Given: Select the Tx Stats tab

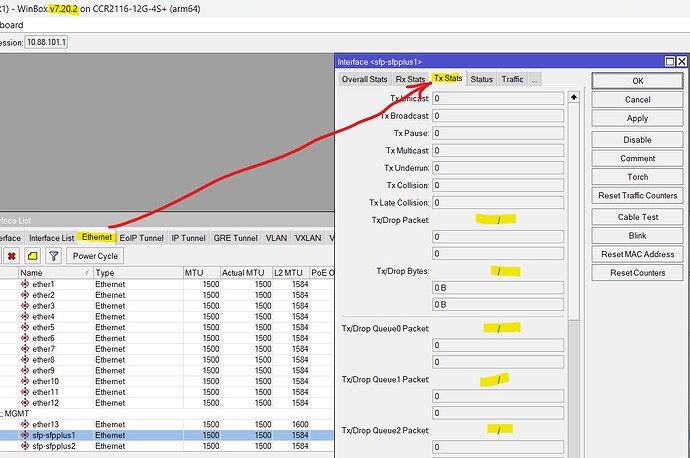Looking at the screenshot, I should pyautogui.click(x=448, y=78).
